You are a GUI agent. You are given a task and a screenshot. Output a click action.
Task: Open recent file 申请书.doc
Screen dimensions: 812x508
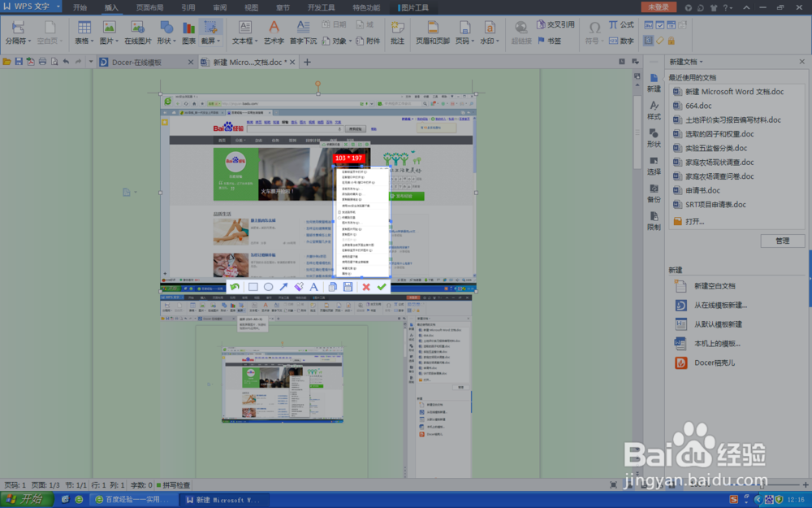click(702, 190)
